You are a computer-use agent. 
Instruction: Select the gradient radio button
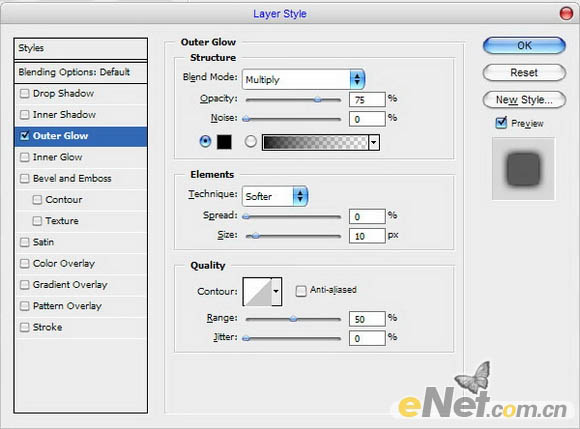(x=250, y=142)
